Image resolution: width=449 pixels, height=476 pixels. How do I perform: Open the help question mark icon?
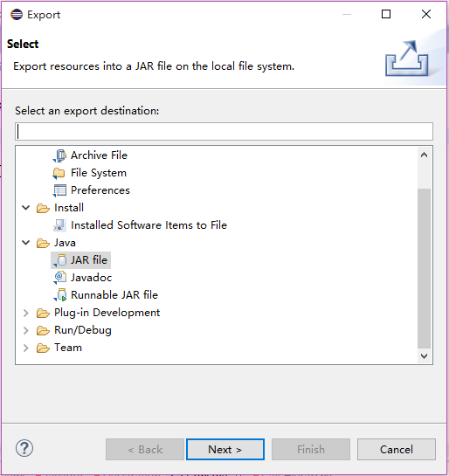[x=24, y=448]
